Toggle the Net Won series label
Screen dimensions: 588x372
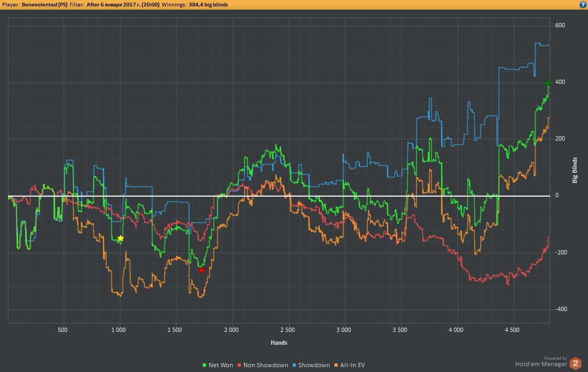[220, 366]
